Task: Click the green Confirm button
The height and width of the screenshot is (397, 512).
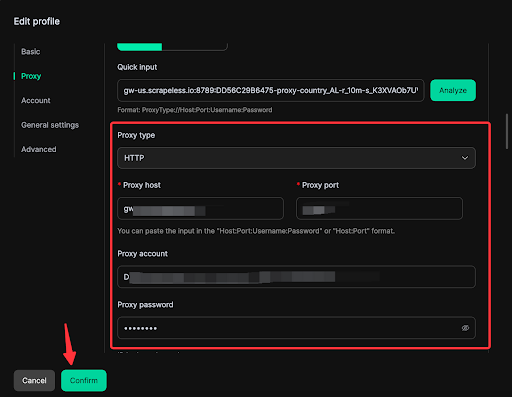Action: (x=84, y=380)
